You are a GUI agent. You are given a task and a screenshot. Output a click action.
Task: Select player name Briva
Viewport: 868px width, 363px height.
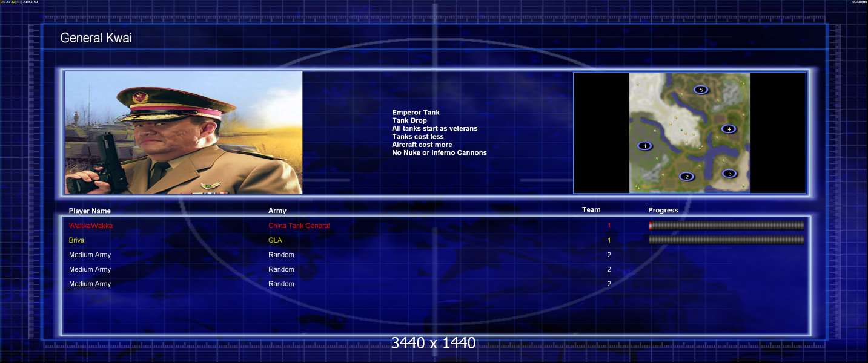[76, 240]
